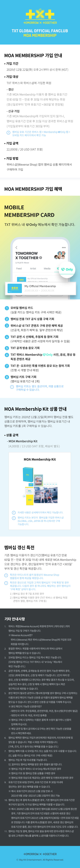Image resolution: width=80 pixels, height=868 pixels.
Task: Click the verified badge beside TOMORROW X TOGETHER
Action: coord(41,258)
